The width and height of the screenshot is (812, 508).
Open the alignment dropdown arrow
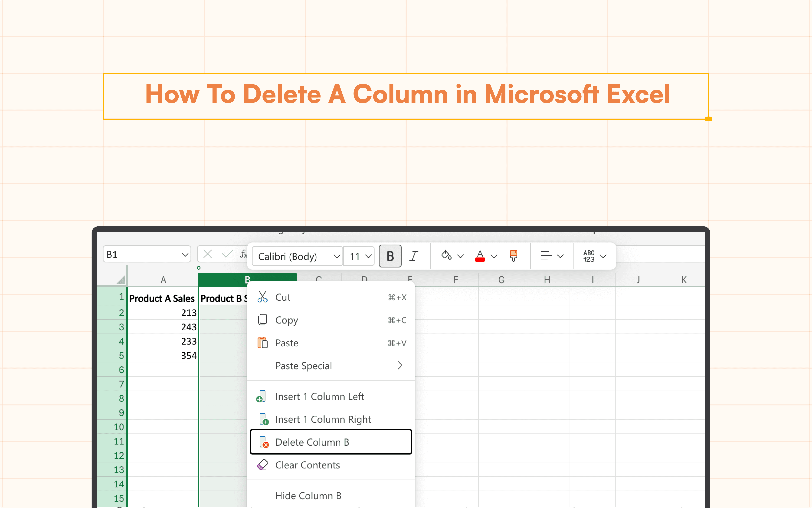tap(560, 256)
